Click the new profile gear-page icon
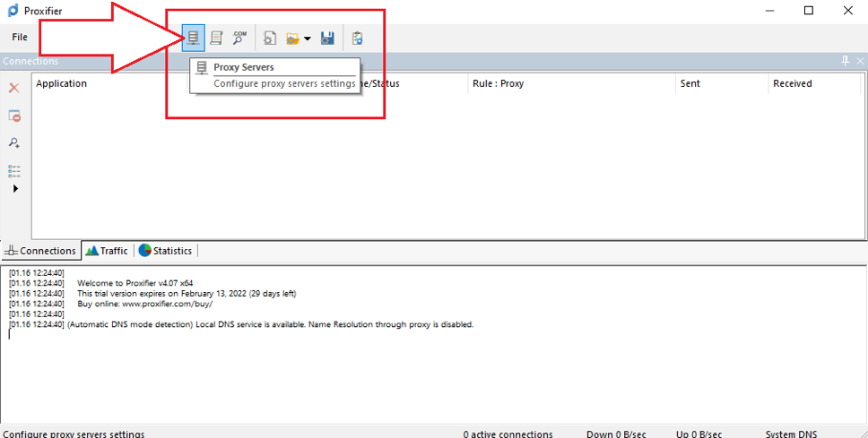This screenshot has width=868, height=438. point(270,39)
